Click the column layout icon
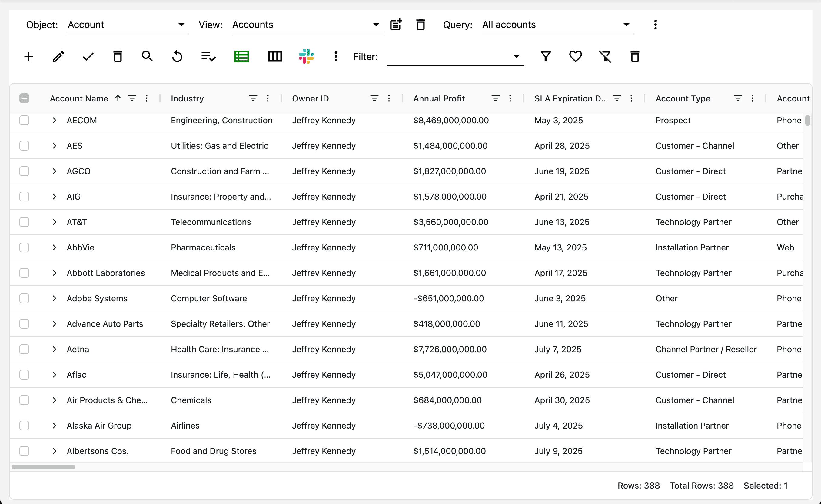Image resolution: width=821 pixels, height=504 pixels. [x=275, y=56]
